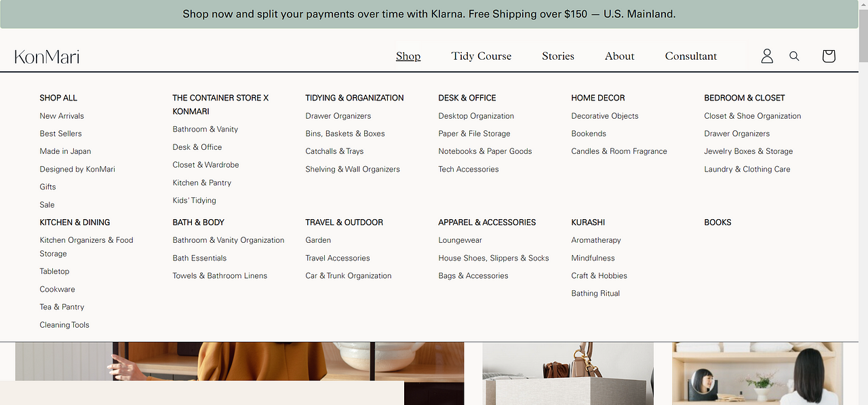Open Paper & File Storage
868x405 pixels.
(474, 134)
